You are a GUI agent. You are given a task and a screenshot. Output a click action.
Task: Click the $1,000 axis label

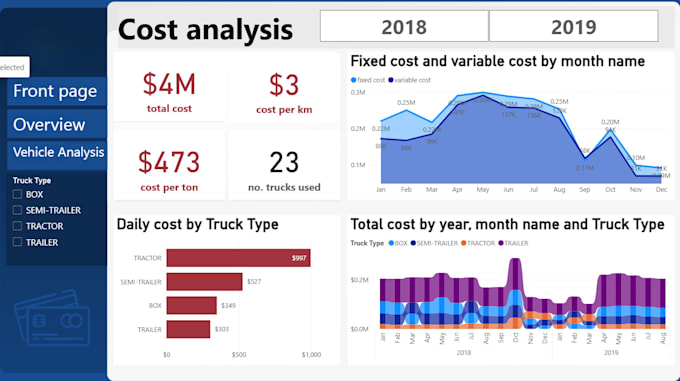(x=311, y=355)
